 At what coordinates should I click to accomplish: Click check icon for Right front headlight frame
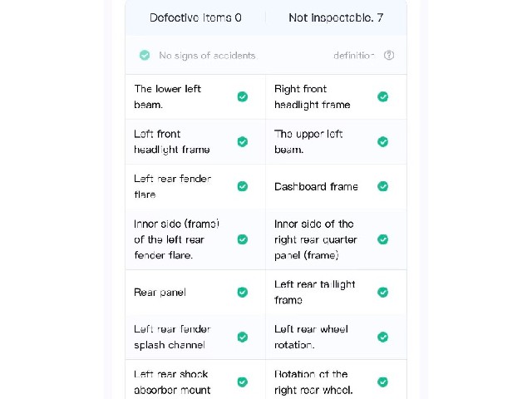(x=382, y=96)
